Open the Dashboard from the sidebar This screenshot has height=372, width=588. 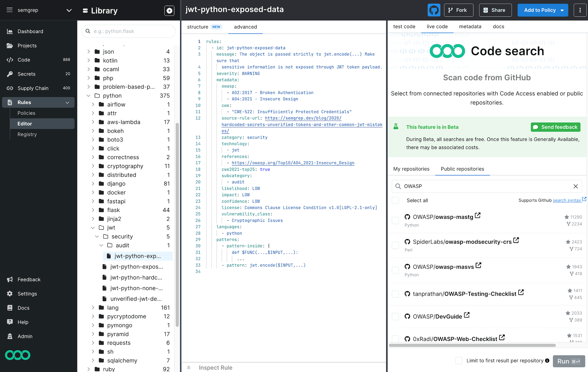(30, 31)
